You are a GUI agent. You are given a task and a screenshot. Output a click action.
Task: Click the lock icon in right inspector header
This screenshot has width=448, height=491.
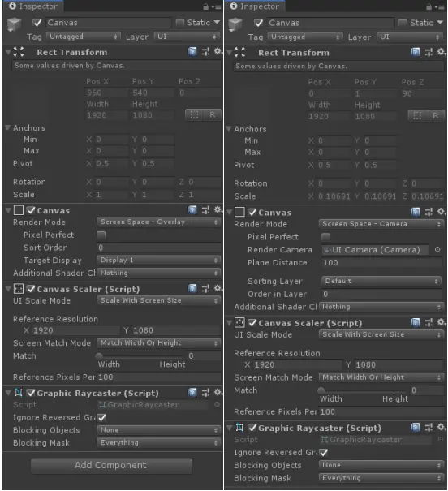click(x=429, y=6)
